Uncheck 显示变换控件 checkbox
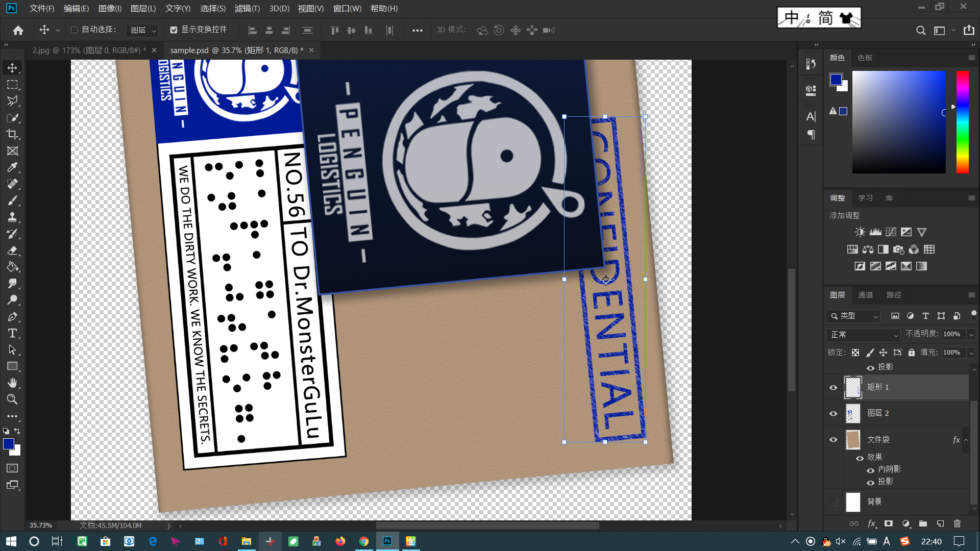980x551 pixels. point(174,30)
